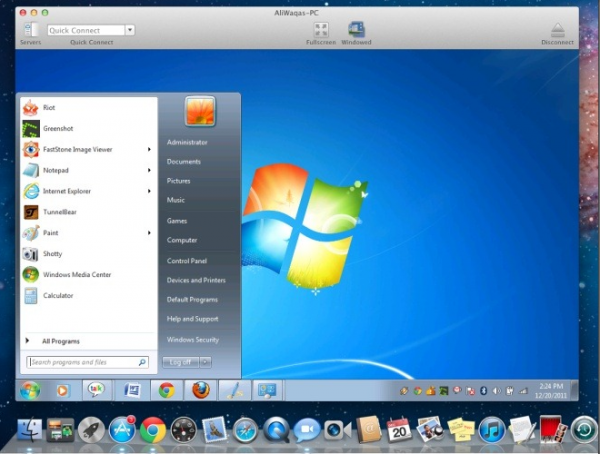Expand FastStone Image Viewer jump list arrow
Screen dimensions: 600x454
pos(149,149)
